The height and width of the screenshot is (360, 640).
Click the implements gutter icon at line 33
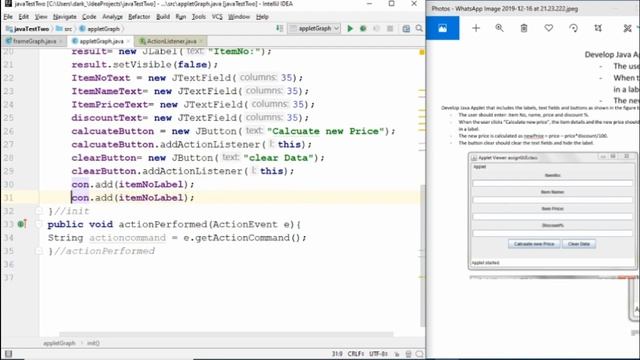tap(22, 224)
